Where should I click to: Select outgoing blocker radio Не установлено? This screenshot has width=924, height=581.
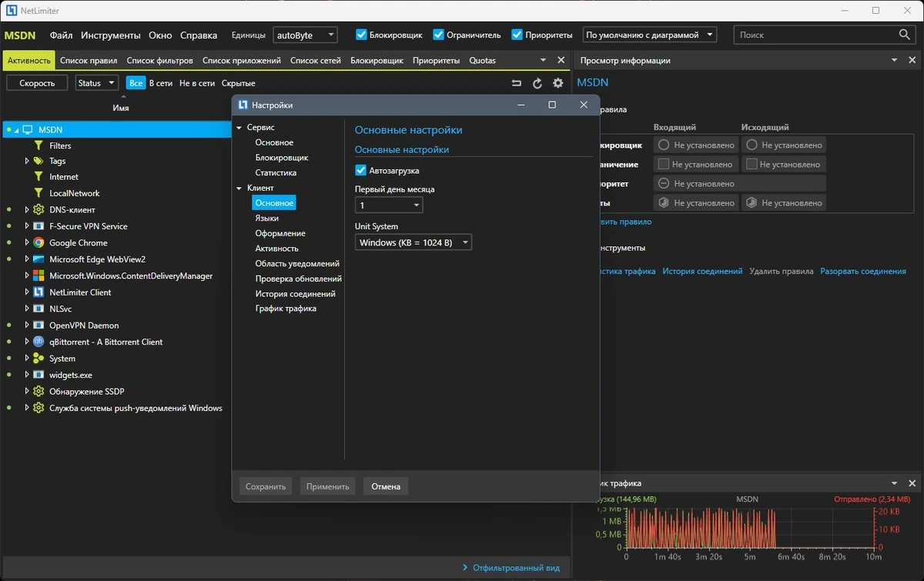[751, 145]
